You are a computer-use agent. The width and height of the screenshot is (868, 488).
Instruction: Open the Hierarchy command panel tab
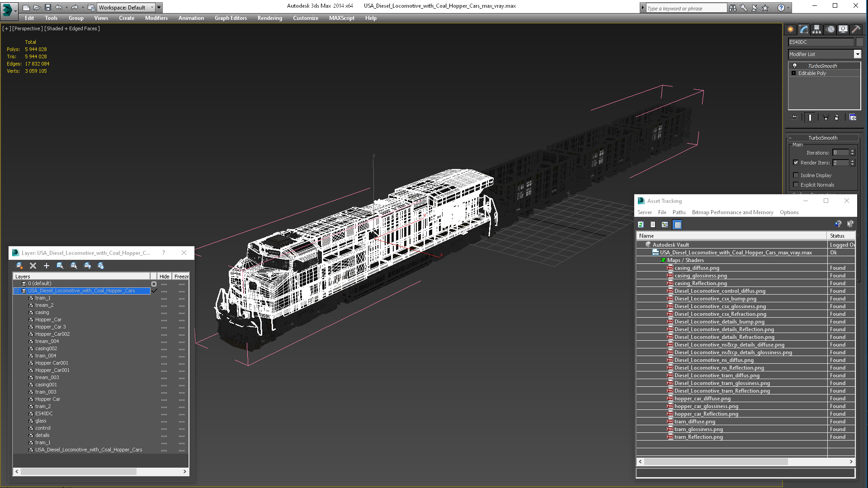[x=816, y=29]
